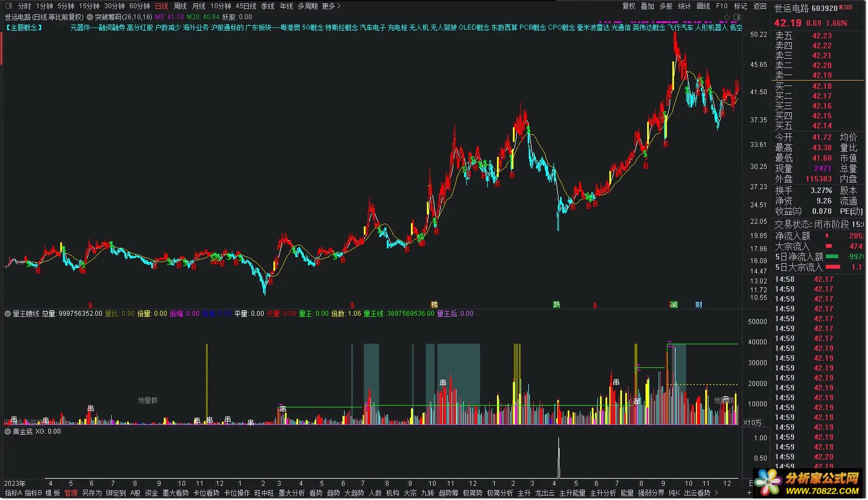Click the diamond marker icon above chart
Image resolution: width=868 pixels, height=500 pixels.
pos(727,17)
